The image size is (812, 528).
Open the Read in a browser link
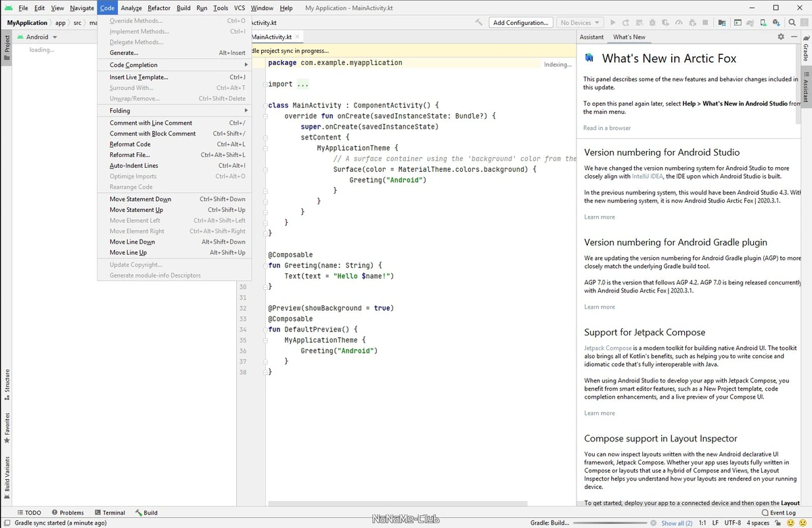607,128
